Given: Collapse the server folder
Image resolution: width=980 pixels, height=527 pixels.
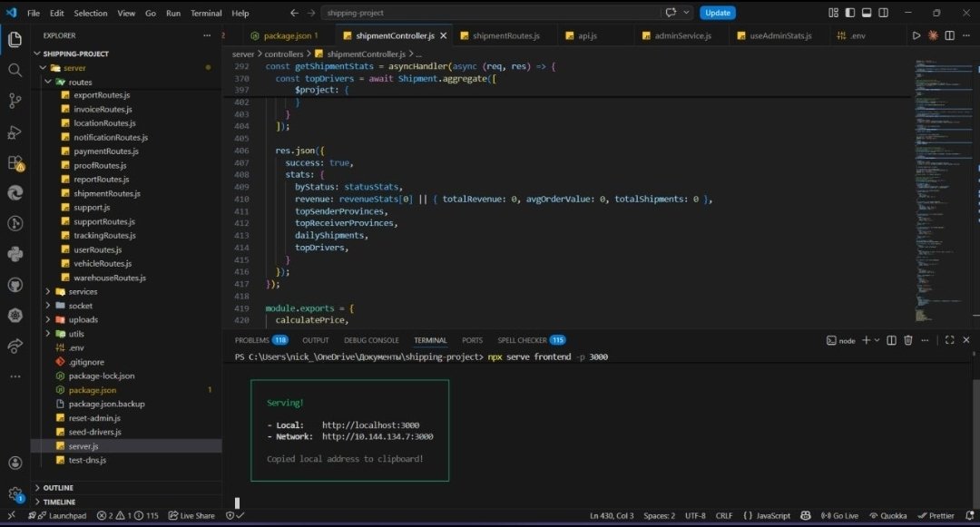Looking at the screenshot, I should pos(43,67).
